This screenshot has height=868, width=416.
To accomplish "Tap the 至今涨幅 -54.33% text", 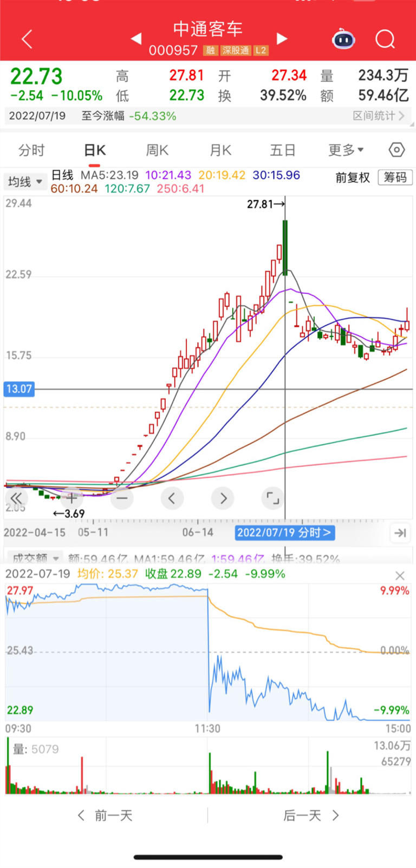I will (x=129, y=116).
